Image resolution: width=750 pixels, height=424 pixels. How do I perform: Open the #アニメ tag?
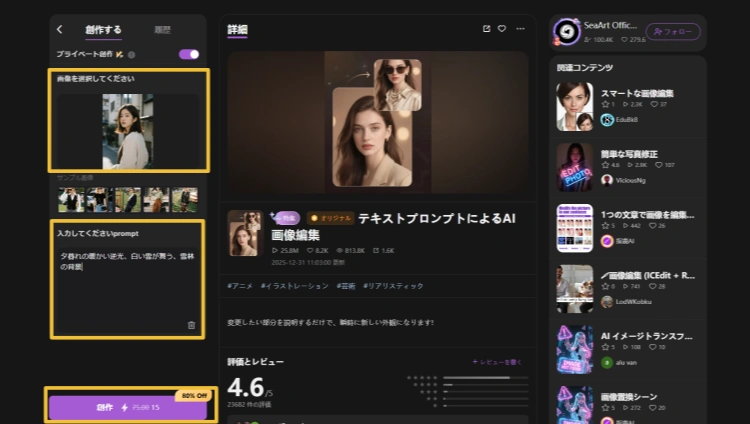coord(240,286)
